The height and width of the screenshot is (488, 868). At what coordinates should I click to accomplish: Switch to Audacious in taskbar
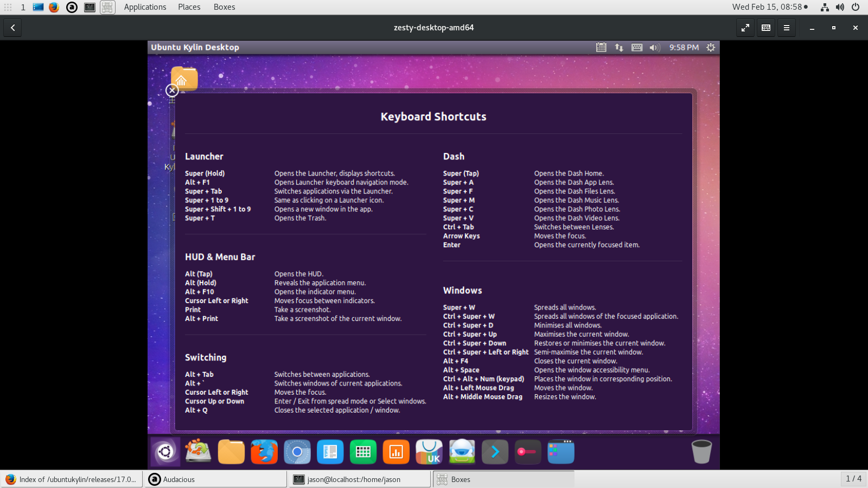pos(215,479)
